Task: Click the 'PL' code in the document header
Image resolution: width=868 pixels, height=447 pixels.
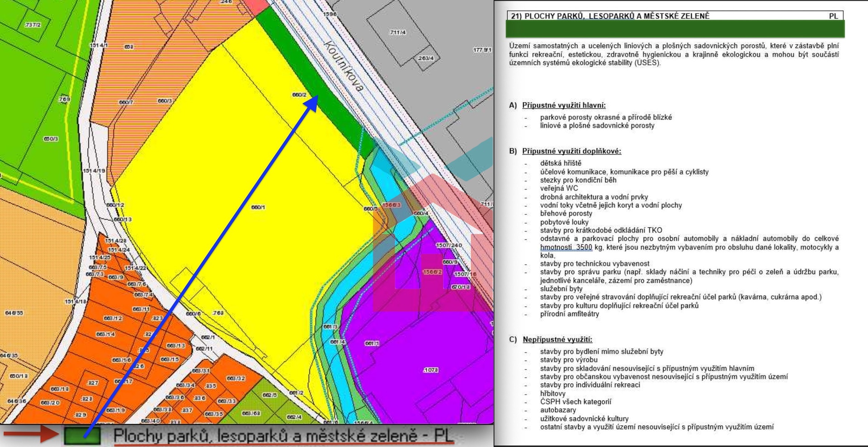Action: pyautogui.click(x=833, y=16)
